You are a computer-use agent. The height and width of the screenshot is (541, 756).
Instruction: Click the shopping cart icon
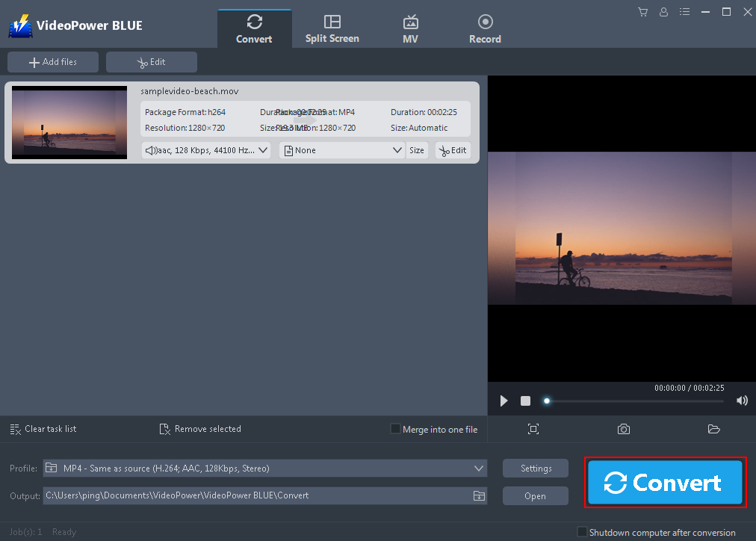click(642, 12)
